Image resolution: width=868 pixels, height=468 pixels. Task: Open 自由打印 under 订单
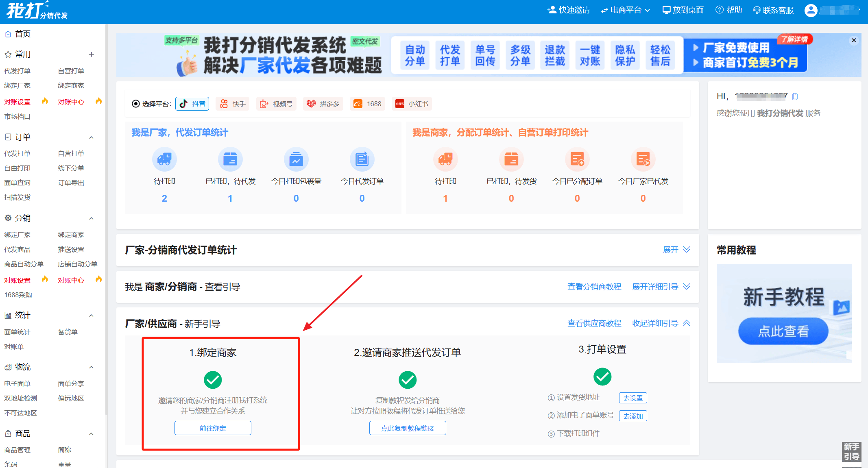pos(17,168)
